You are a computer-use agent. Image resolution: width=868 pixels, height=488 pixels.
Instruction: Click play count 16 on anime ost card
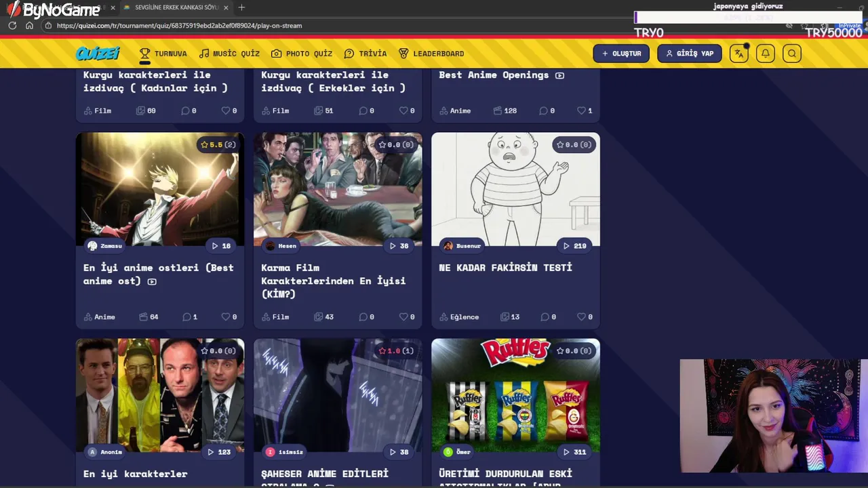(x=221, y=245)
